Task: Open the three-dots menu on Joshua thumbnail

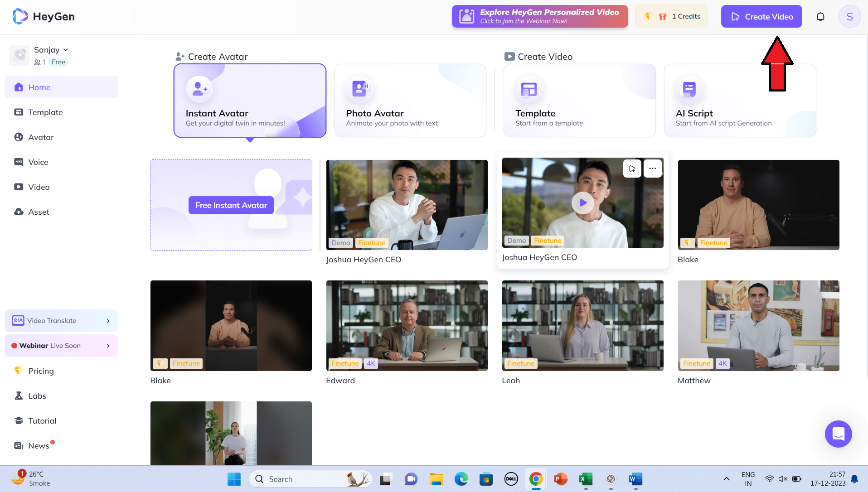Action: pos(652,169)
